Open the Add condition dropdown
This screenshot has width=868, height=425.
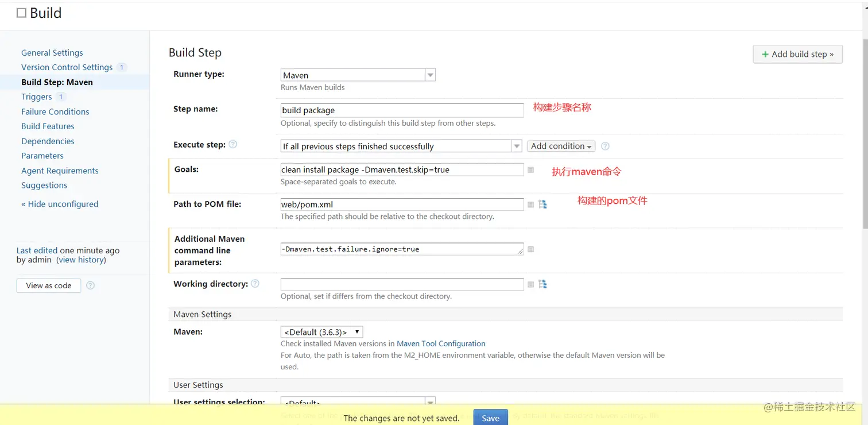click(x=561, y=146)
